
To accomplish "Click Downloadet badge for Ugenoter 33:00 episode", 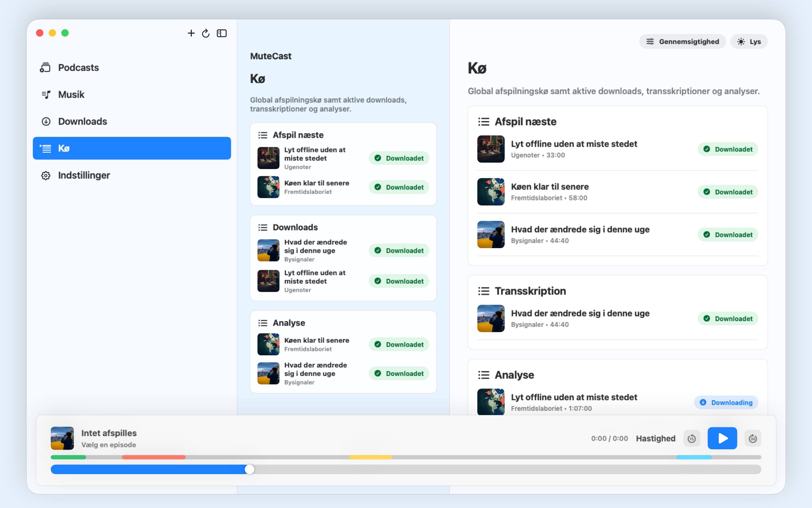I will [x=727, y=149].
